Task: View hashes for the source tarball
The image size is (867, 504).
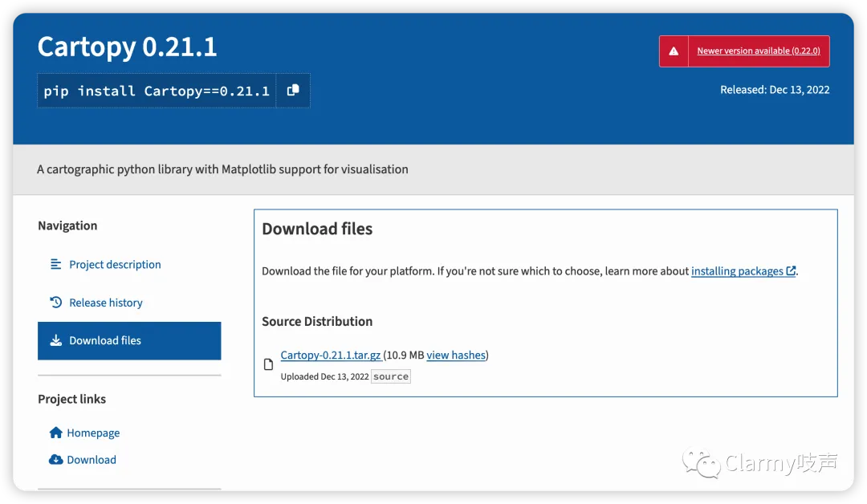Action: (x=456, y=356)
